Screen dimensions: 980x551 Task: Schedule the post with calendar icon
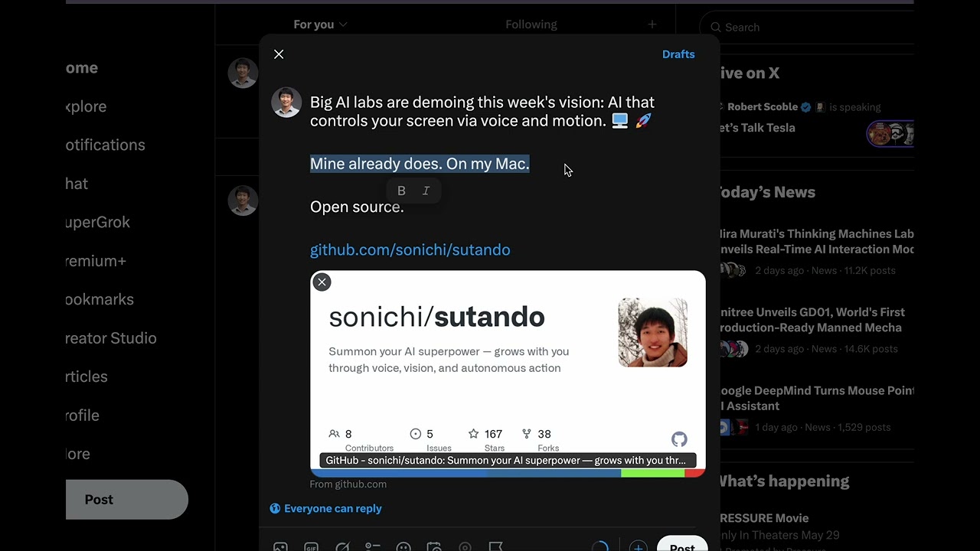[434, 546]
